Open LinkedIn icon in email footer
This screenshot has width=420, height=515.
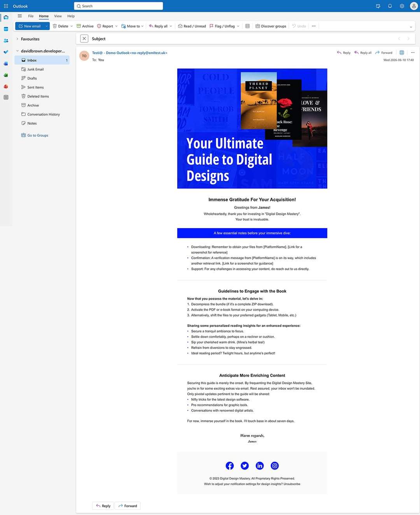260,466
